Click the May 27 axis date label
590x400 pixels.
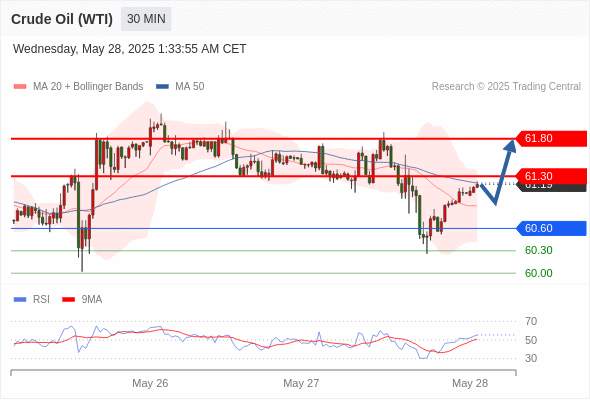point(301,383)
